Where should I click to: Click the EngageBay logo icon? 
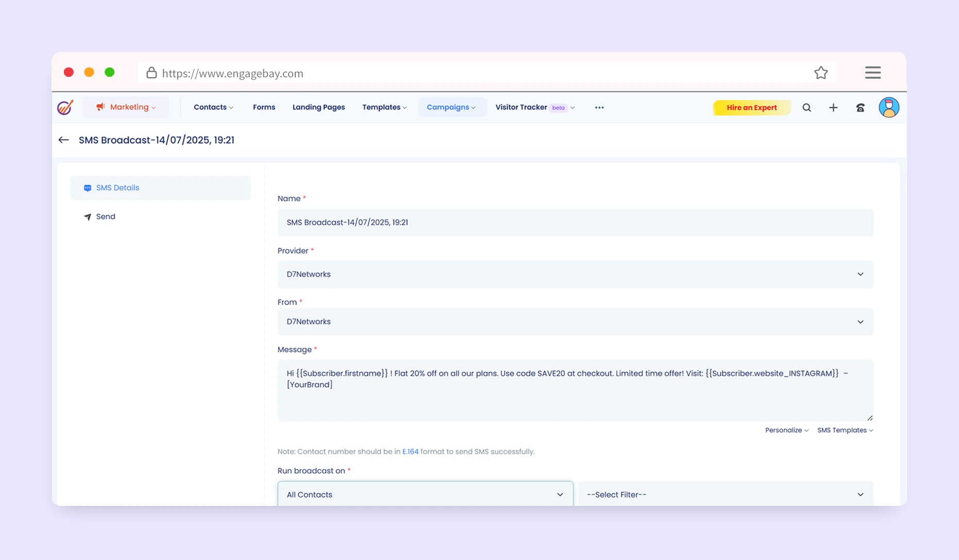65,107
